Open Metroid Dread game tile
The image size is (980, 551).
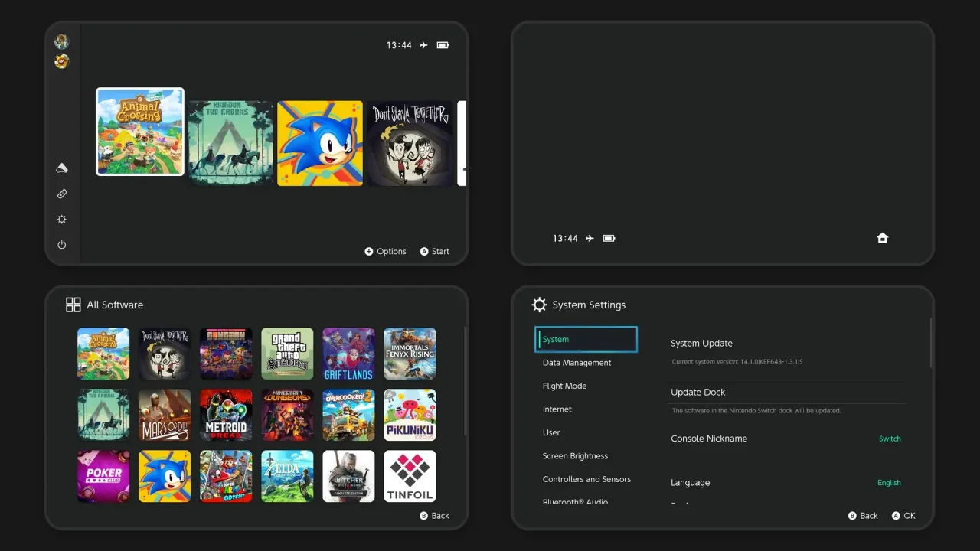226,415
